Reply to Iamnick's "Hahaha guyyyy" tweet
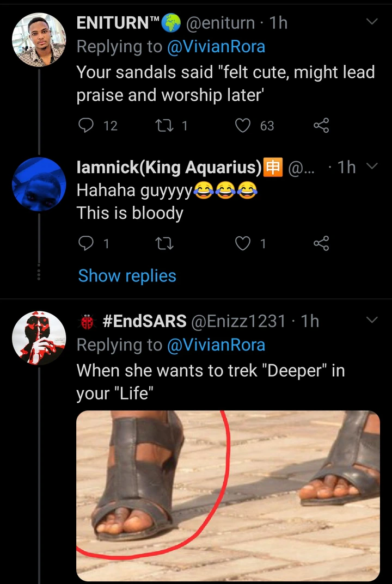 [x=87, y=244]
